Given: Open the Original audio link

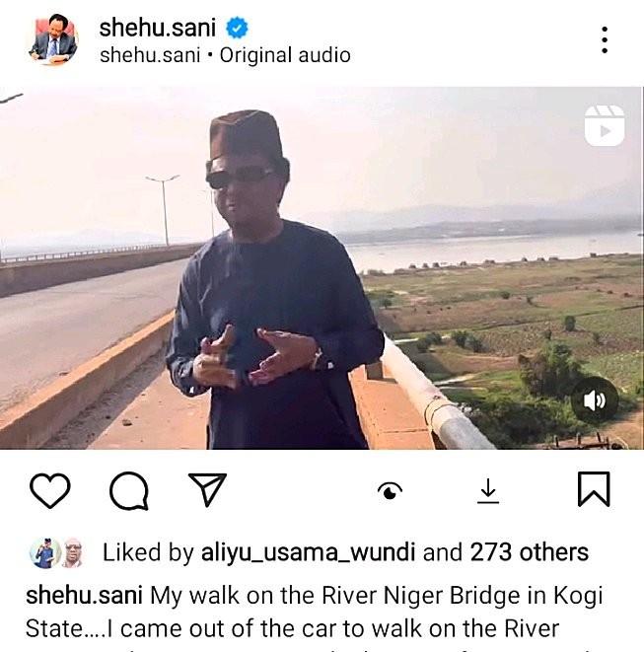Looking at the screenshot, I should click(x=285, y=55).
